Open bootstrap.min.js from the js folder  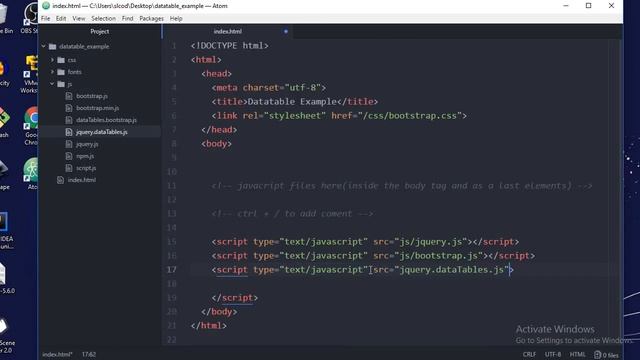pyautogui.click(x=98, y=108)
